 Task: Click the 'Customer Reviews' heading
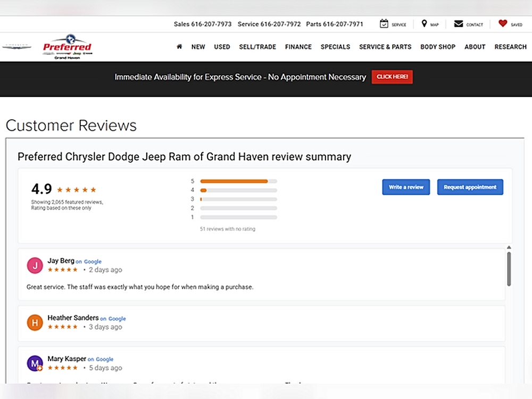(x=71, y=125)
